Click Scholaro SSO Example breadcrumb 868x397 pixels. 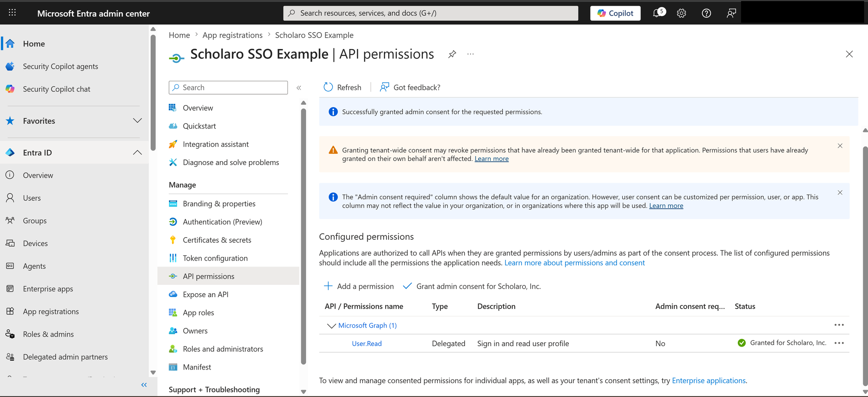[314, 35]
